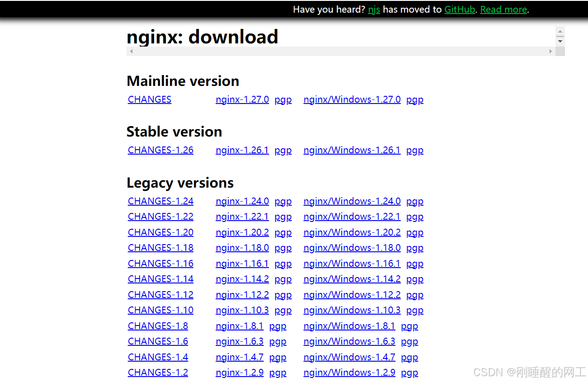
Task: Open CHANGES-1.14 link
Action: (160, 279)
